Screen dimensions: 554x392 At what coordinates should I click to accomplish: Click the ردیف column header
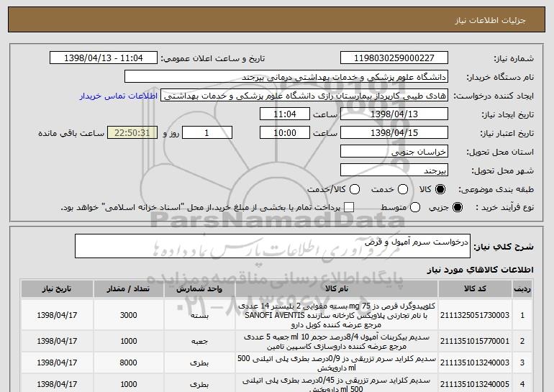click(522, 289)
